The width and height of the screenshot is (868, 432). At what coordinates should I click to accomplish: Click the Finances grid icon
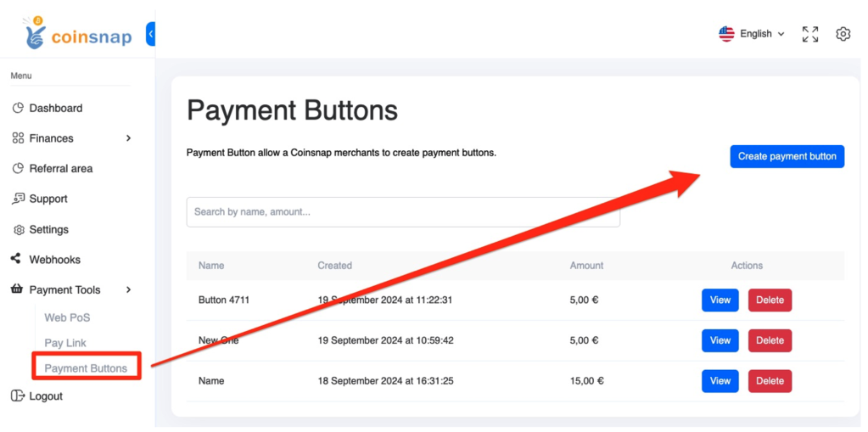19,137
